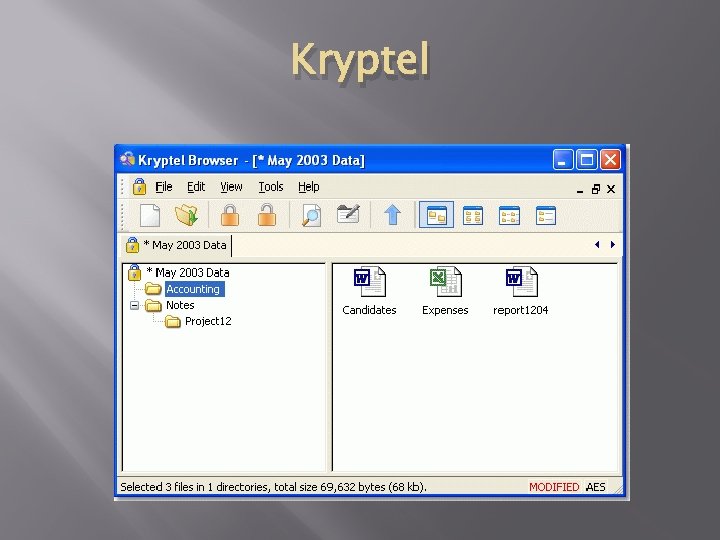
Task: Open the File menu
Action: [163, 187]
